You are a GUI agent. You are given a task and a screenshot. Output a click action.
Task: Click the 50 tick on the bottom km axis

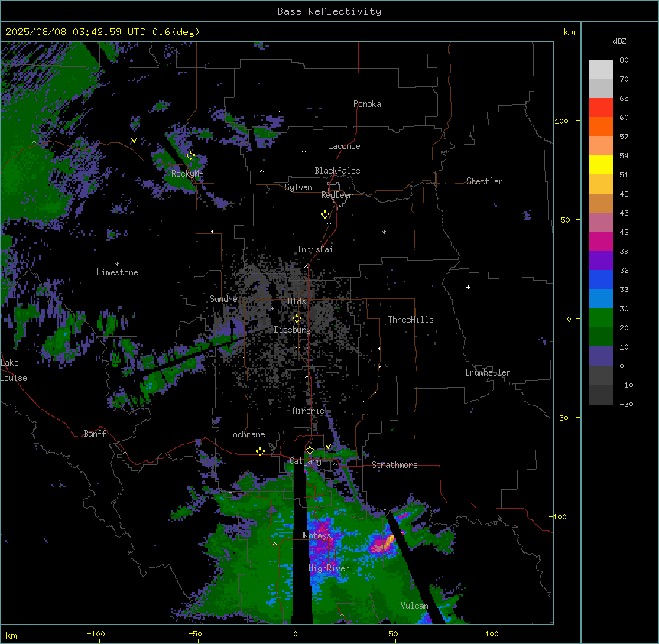pyautogui.click(x=392, y=633)
